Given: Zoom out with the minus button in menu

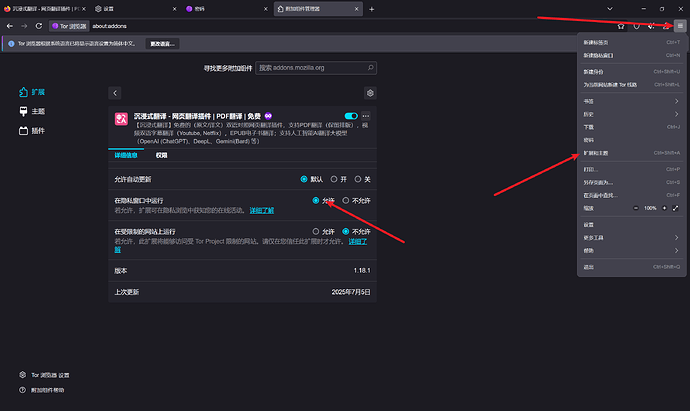Looking at the screenshot, I should (x=635, y=208).
